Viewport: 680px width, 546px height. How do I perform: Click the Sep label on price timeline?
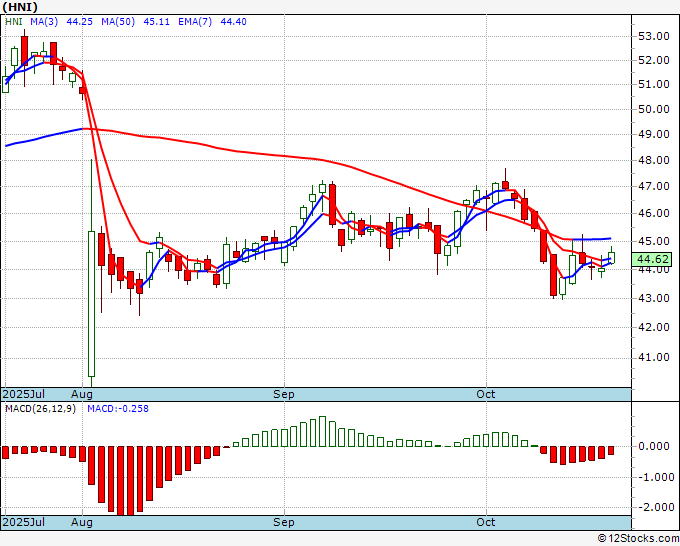pyautogui.click(x=284, y=394)
